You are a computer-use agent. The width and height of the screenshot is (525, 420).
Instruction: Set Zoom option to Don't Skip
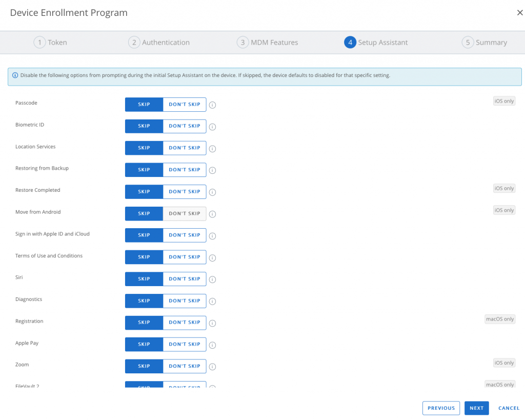(x=185, y=366)
